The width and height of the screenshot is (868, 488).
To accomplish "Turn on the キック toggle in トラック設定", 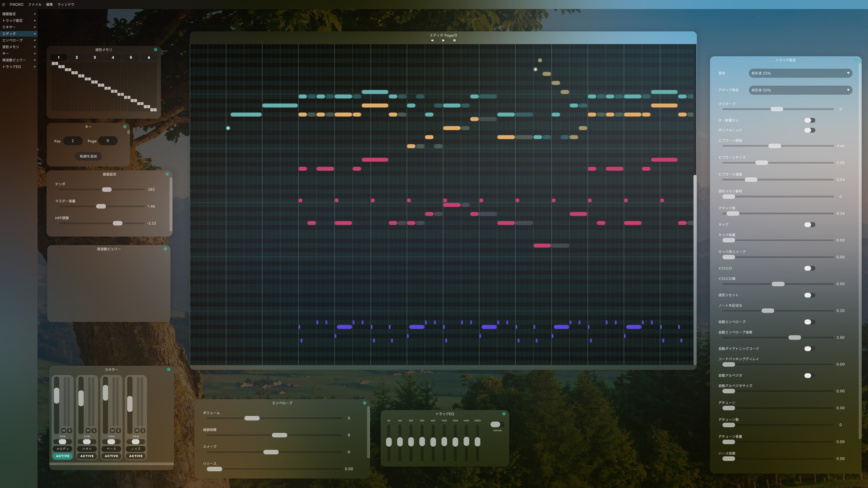I will 809,224.
